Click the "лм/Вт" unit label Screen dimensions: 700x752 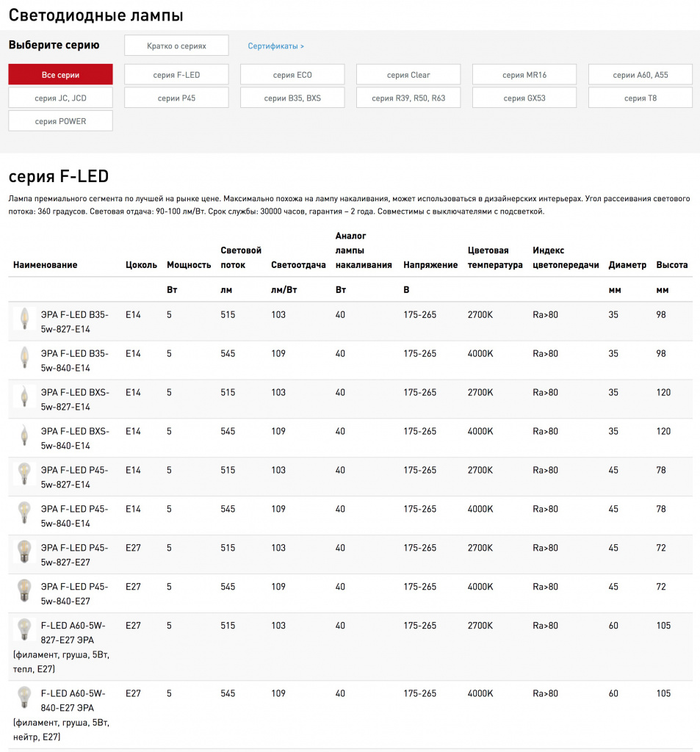point(284,289)
